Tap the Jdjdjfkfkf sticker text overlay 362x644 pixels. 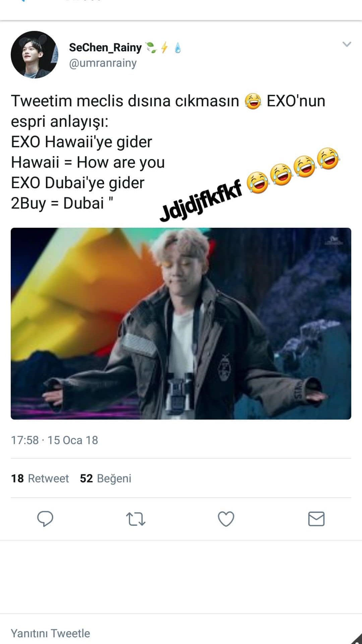click(201, 200)
